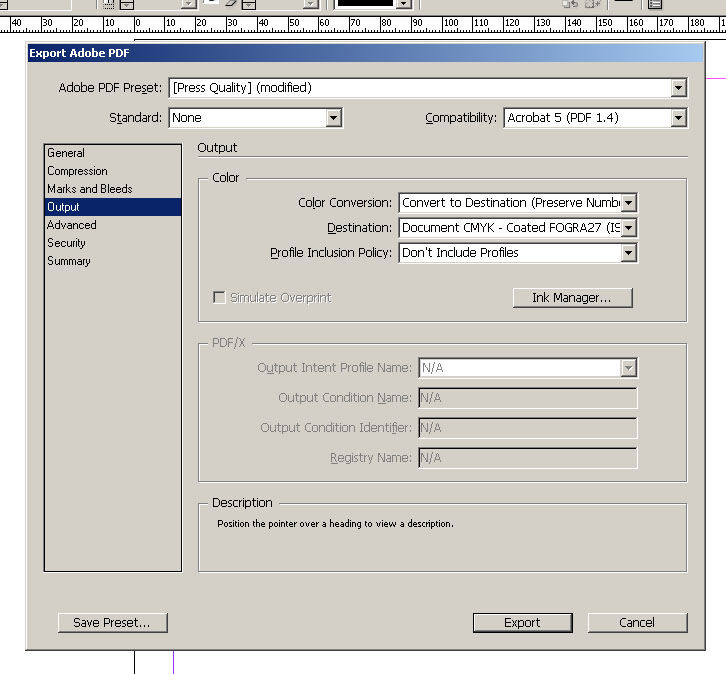
Task: Click the 'Color Conversion:' label
Action: pos(345,203)
